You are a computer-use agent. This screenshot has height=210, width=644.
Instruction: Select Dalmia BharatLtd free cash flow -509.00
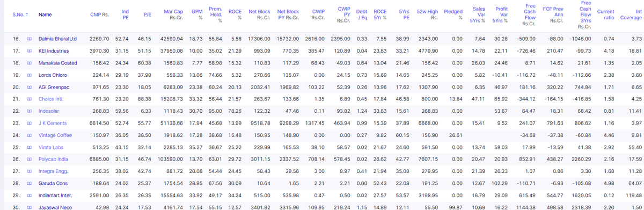pos(526,39)
